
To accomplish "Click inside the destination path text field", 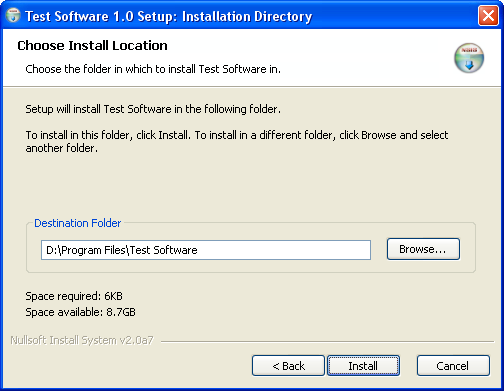I will point(206,250).
